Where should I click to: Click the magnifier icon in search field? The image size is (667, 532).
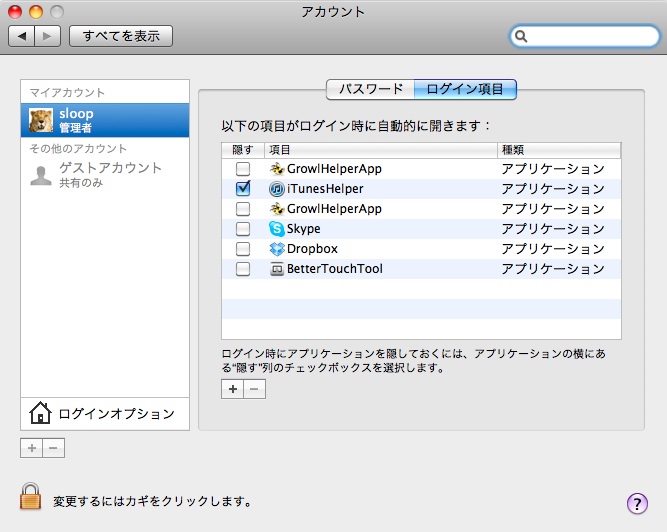521,37
